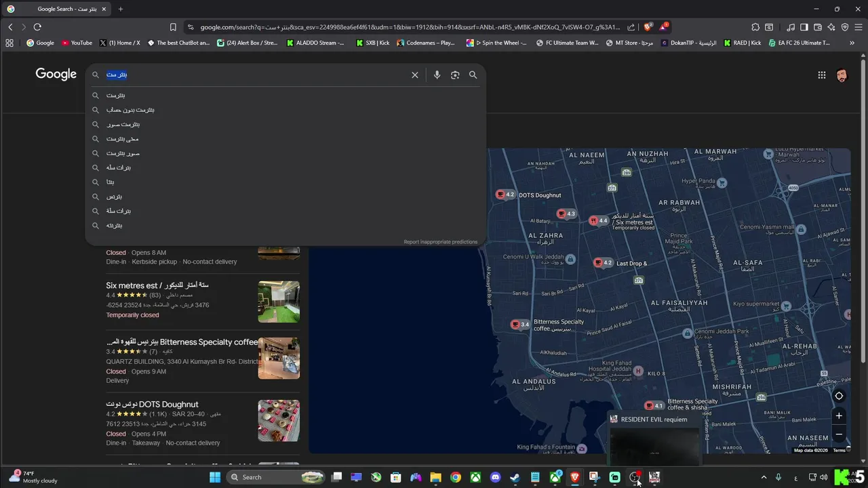Image resolution: width=868 pixels, height=488 pixels.
Task: Share this page via the share icon
Action: (x=631, y=27)
